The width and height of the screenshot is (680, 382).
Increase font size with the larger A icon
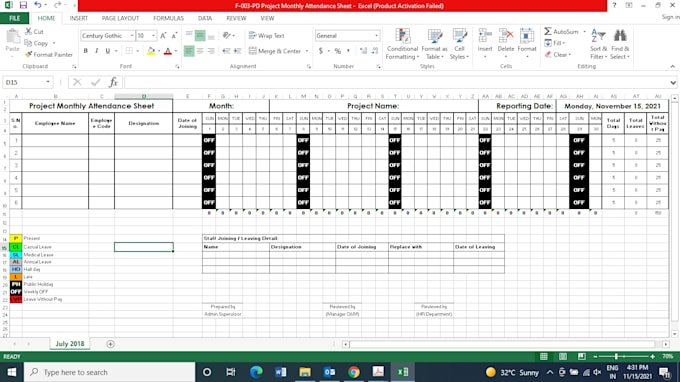tap(163, 36)
